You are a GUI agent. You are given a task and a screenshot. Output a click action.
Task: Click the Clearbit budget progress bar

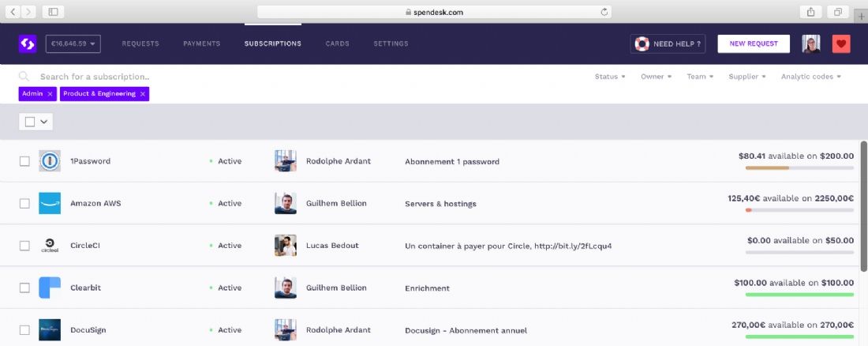799,294
